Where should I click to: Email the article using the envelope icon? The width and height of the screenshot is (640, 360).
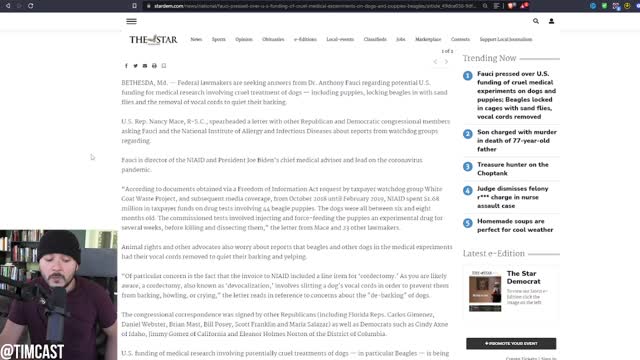[145, 66]
